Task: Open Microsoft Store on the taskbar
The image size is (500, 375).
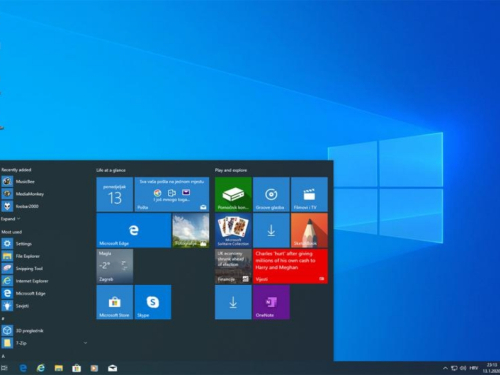Action: pyautogui.click(x=77, y=368)
